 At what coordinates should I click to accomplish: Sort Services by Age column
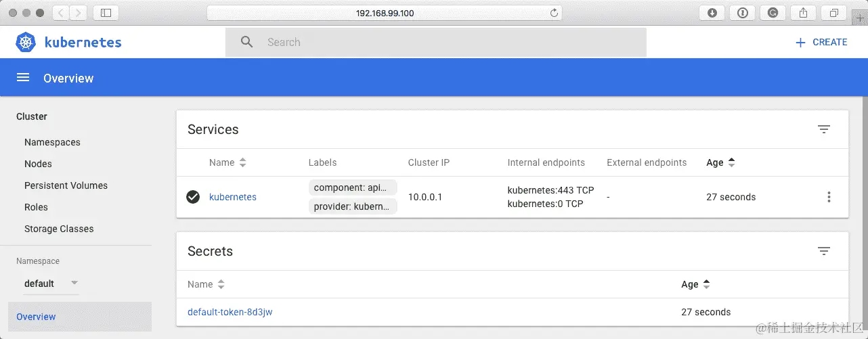tap(720, 162)
